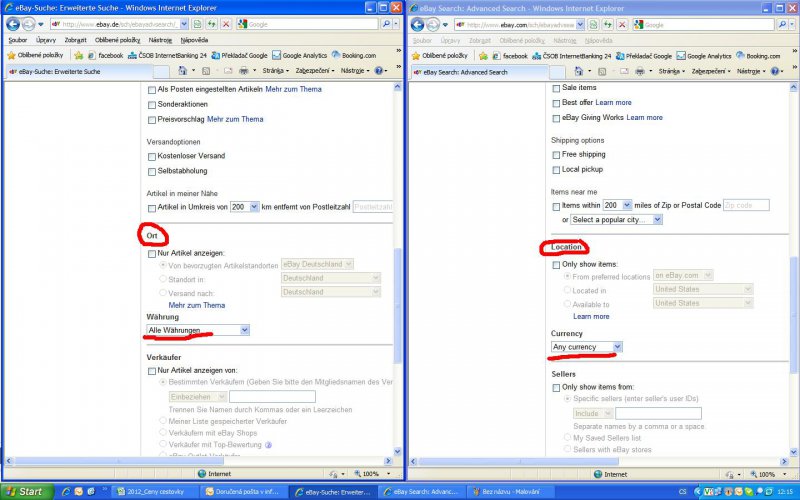Open Home icon in left window command bar
This screenshot has height=500, width=800.
coord(182,70)
